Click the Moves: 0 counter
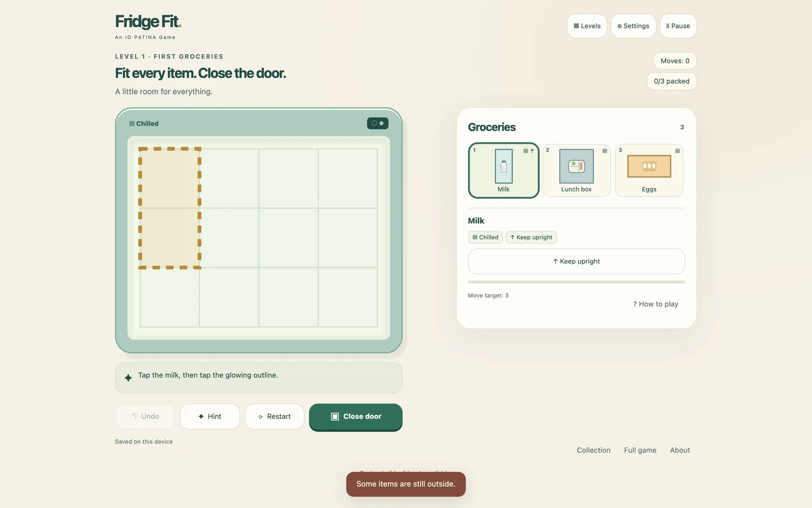This screenshot has width=812, height=508. (x=675, y=61)
